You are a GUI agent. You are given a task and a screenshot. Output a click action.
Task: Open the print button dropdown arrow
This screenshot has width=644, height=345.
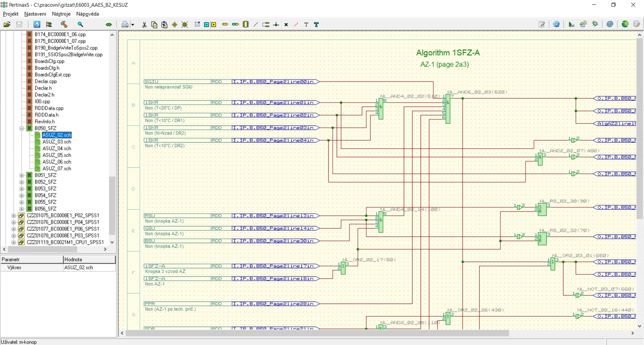(x=133, y=25)
